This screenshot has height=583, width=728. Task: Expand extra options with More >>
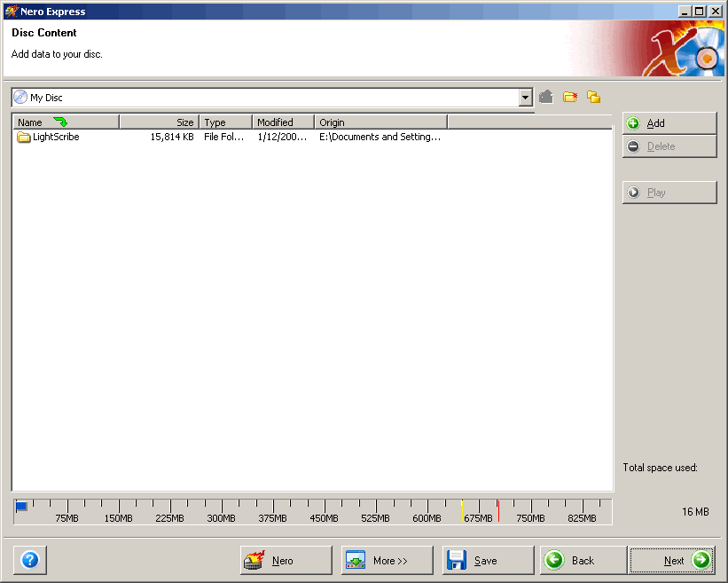(387, 560)
